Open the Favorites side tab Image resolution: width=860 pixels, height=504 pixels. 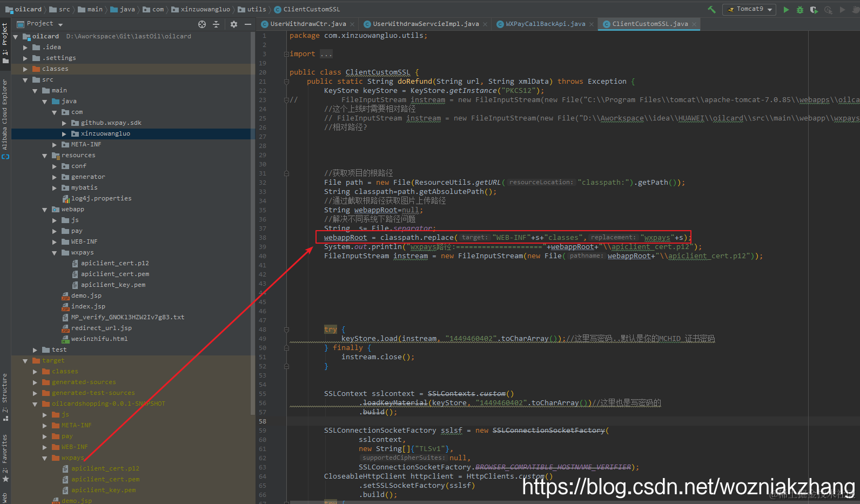coord(5,458)
